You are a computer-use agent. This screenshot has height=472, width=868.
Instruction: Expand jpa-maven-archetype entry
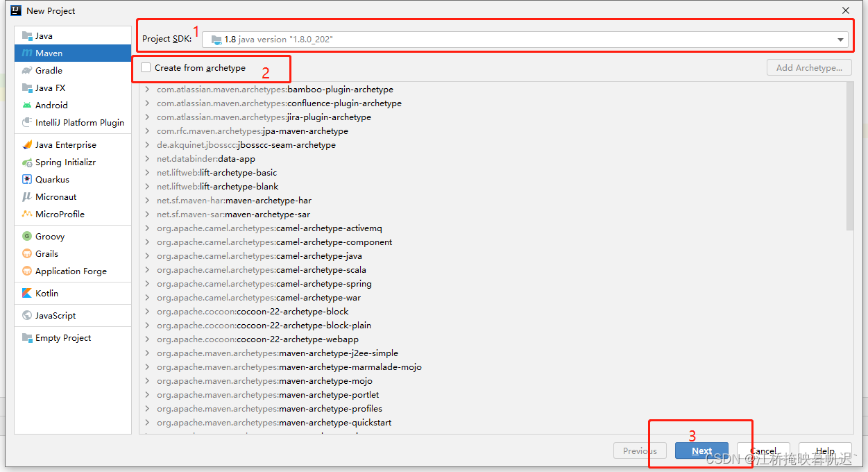pyautogui.click(x=147, y=131)
